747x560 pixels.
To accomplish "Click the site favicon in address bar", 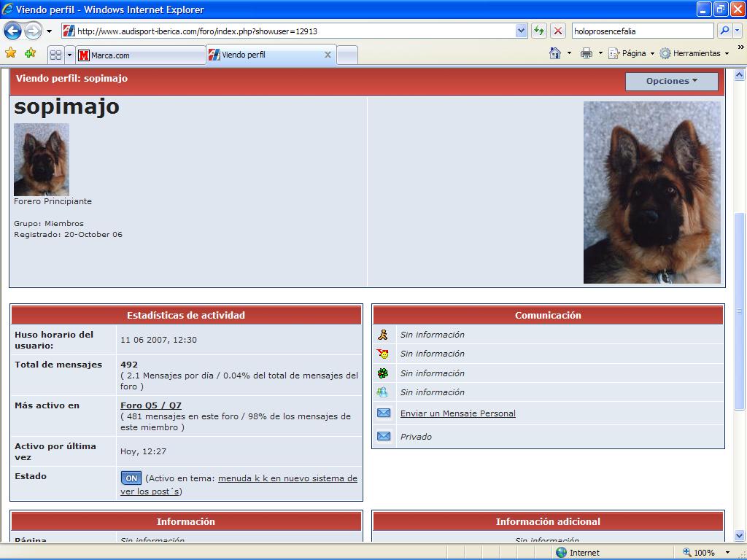I will tap(69, 31).
